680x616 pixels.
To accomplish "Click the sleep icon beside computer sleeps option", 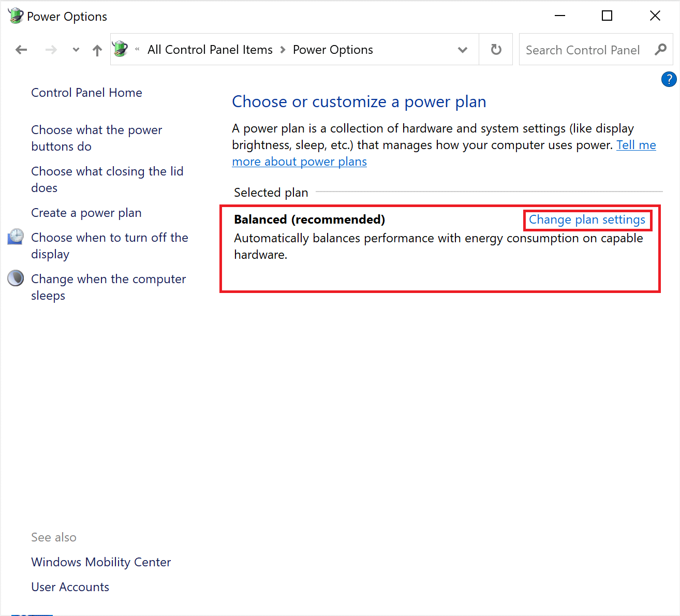I will click(x=15, y=277).
